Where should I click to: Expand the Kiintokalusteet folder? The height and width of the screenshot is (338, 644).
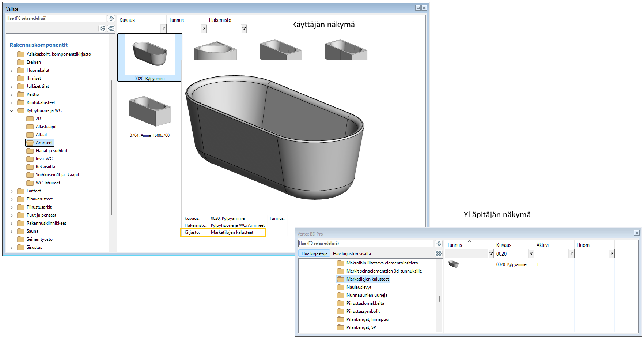coord(12,103)
